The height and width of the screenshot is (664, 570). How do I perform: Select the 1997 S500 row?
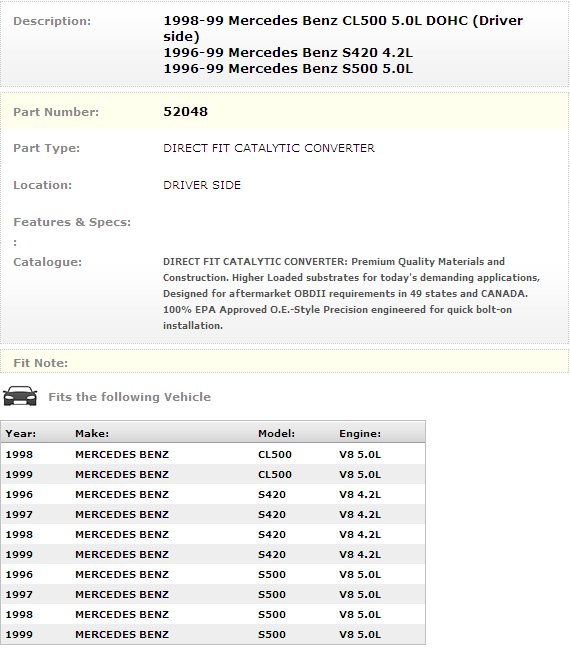pyautogui.click(x=213, y=594)
